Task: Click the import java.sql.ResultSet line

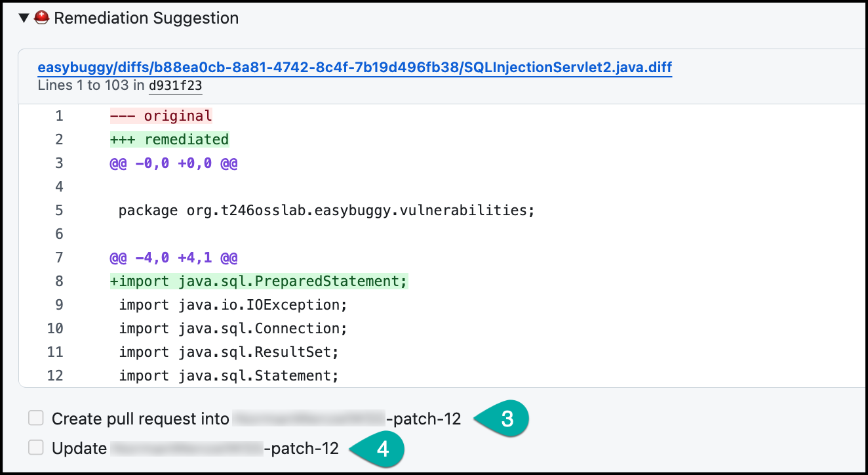Action: pos(229,352)
